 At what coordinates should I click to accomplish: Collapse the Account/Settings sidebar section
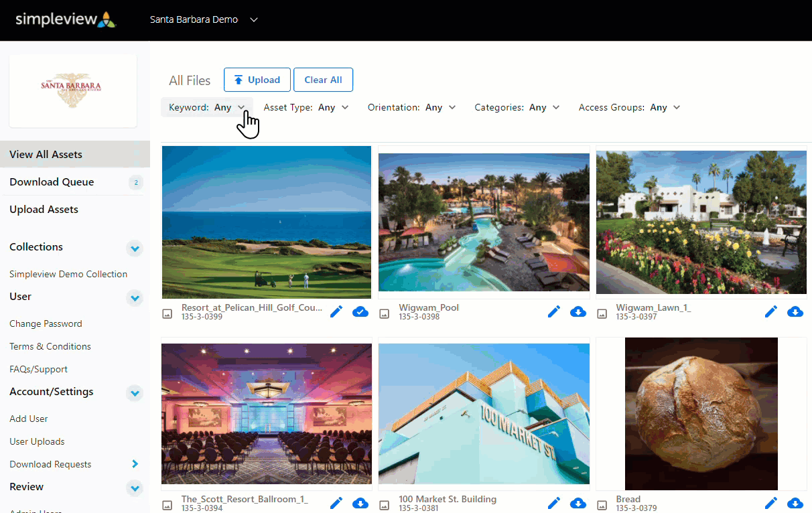pos(135,393)
